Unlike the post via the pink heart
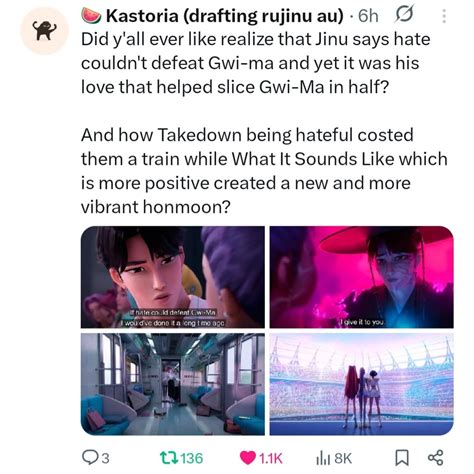This screenshot has width=474, height=474. (248, 458)
